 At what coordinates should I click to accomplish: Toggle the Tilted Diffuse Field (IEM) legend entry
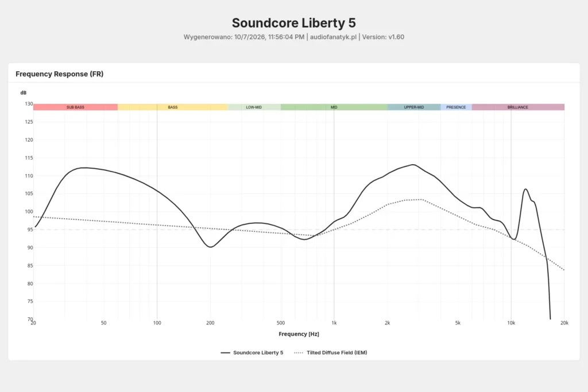click(x=331, y=352)
